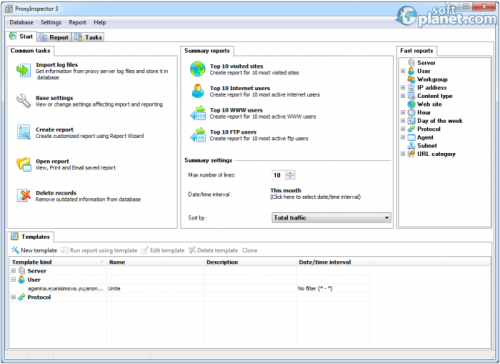
Task: Click the Protocol icon in Fast reports
Action: click(411, 129)
